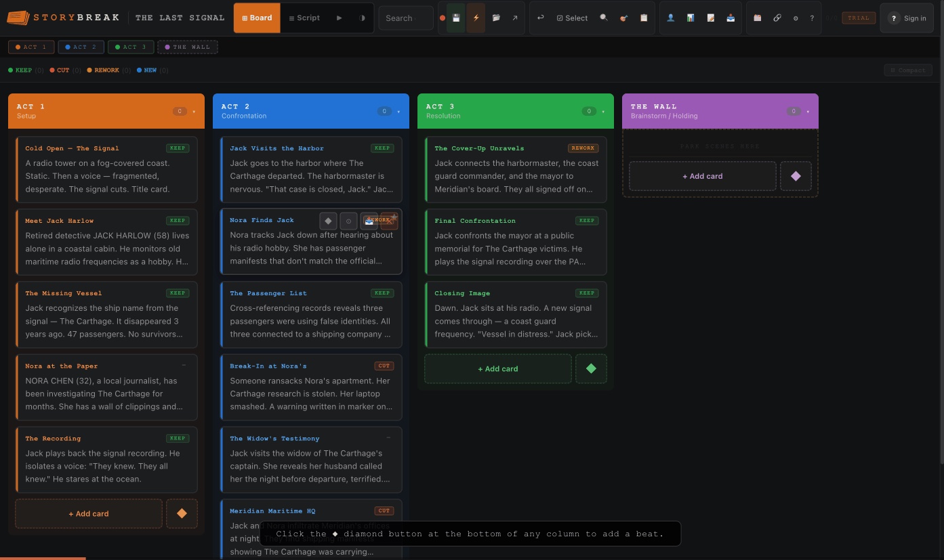
Task: Click the clipboard icon in toolbar
Action: coord(644,18)
